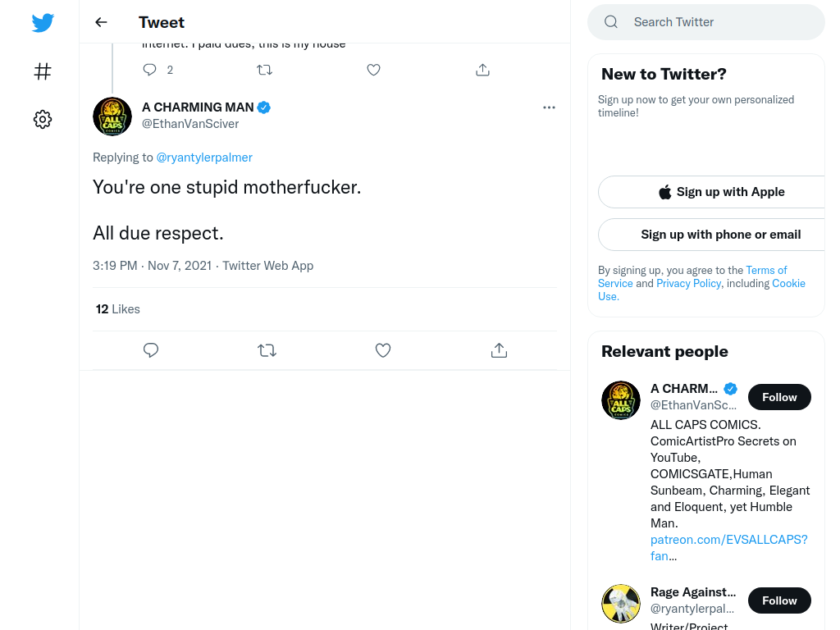Open the @ryantylerpalmer mention link
This screenshot has height=630, width=840.
(x=204, y=157)
